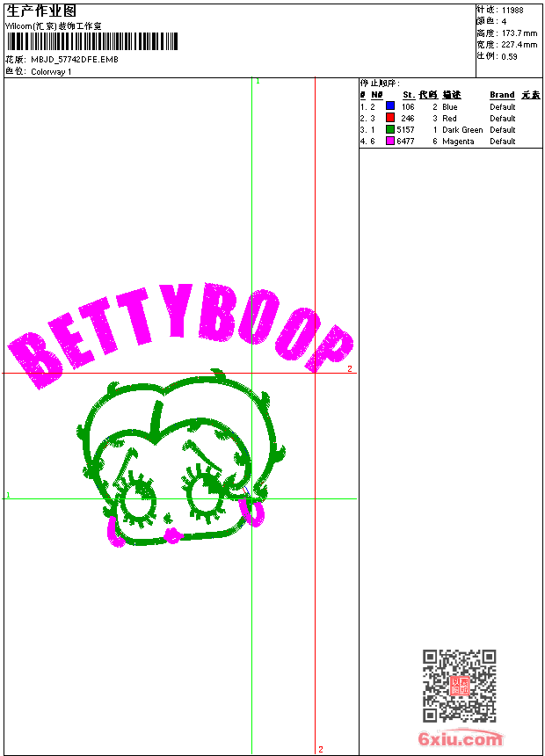Click the stitch count 5157 for Dark Green
Viewport: 545px width, 756px height.
[x=405, y=130]
